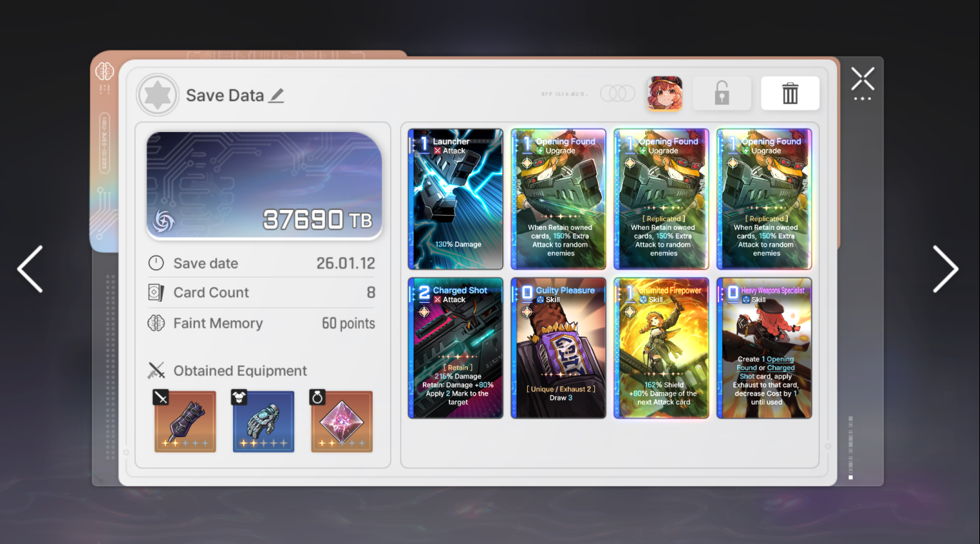
Task: Click the crossed-swords Obtained Equipment icon
Action: pyautogui.click(x=156, y=371)
